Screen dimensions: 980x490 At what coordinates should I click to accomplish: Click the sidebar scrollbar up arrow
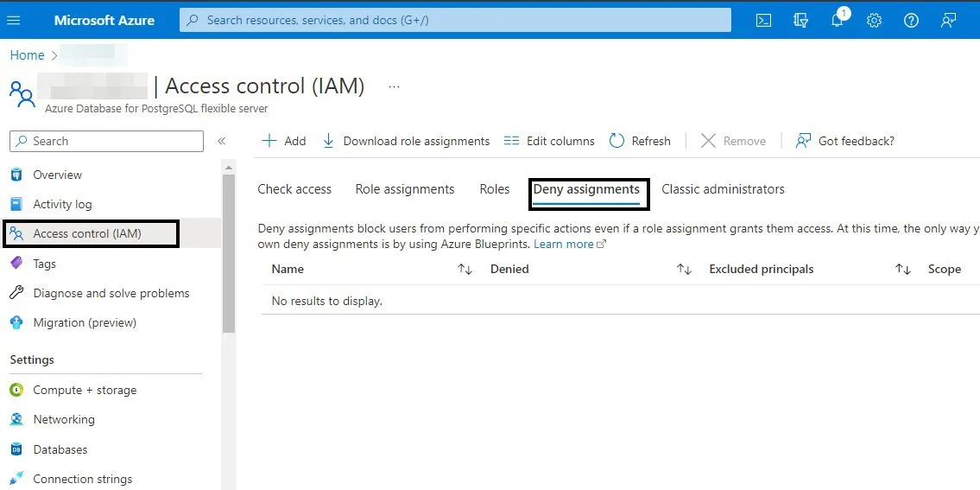(229, 168)
